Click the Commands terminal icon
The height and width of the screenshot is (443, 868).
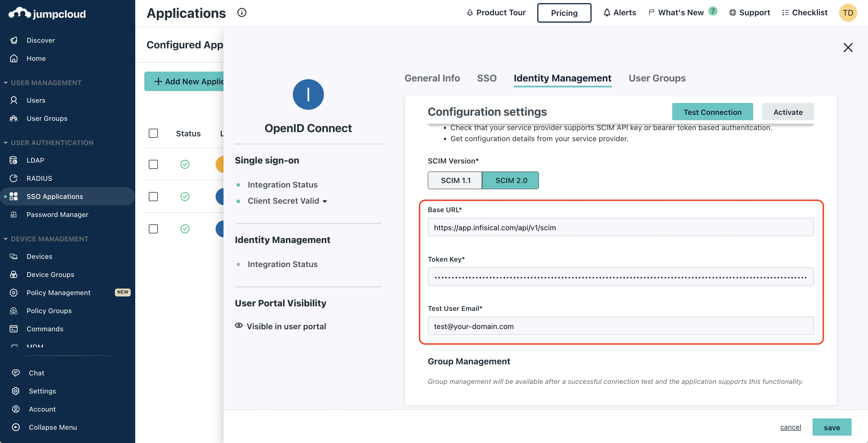pyautogui.click(x=14, y=329)
